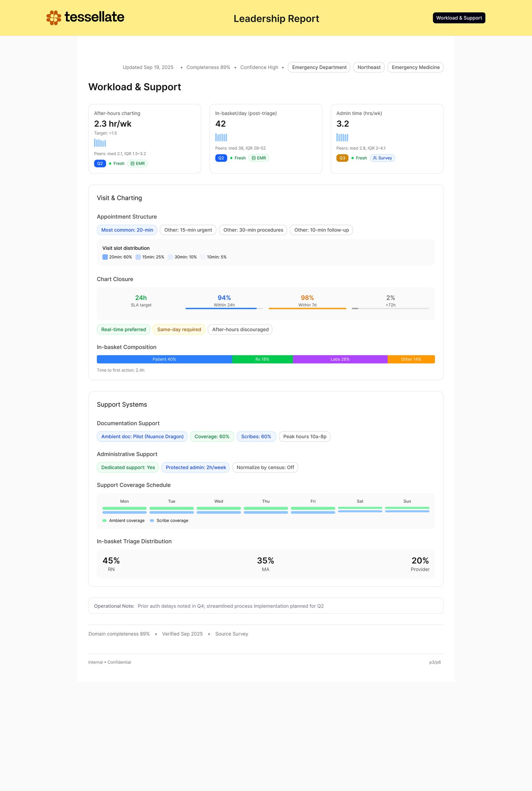The height and width of the screenshot is (791, 532).
Task: Click the sparkline bars under Admin time 3.2
Action: click(342, 137)
